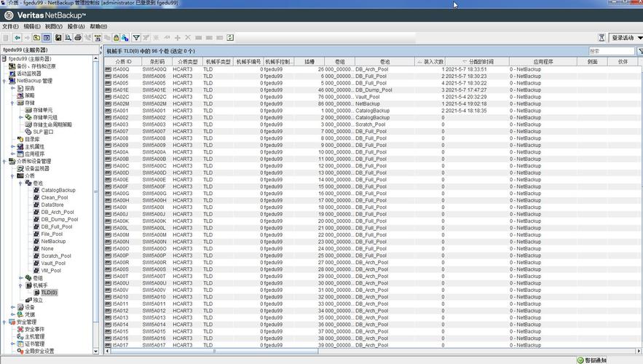This screenshot has width=643, height=364.
Task: Open the 视图(V) menu
Action: (54, 26)
